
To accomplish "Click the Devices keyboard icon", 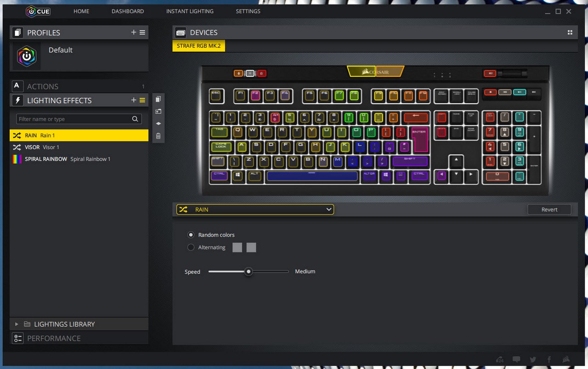I will click(x=181, y=33).
